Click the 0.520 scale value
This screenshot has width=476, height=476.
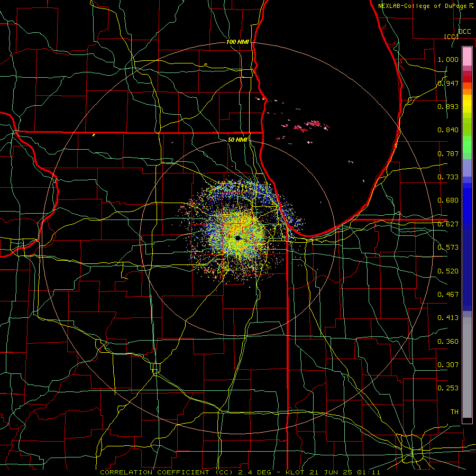[x=448, y=271]
